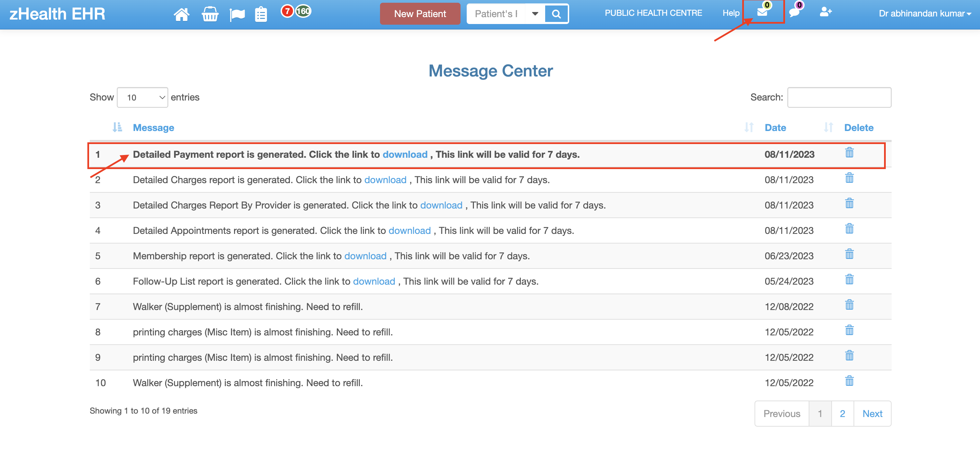This screenshot has height=452, width=980.
Task: Click the green badge showing 160
Action: click(x=304, y=11)
